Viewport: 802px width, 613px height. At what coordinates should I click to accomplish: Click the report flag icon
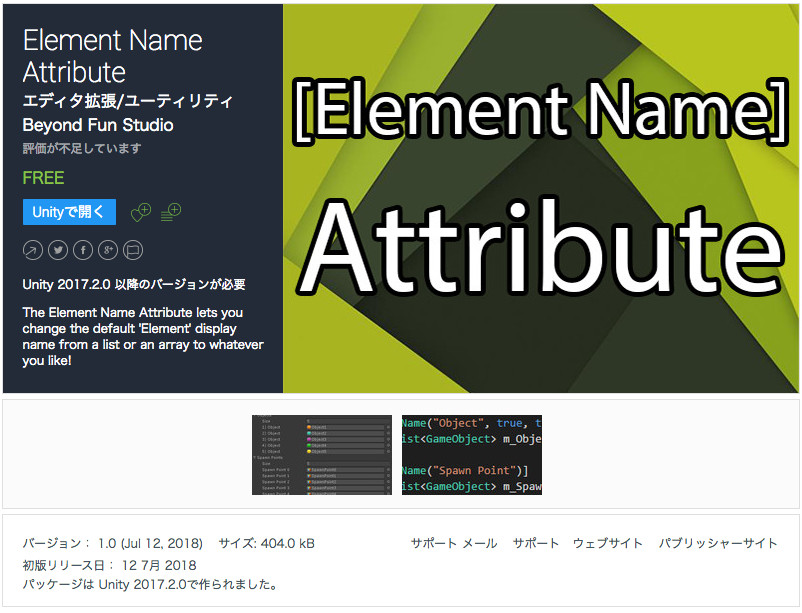(x=133, y=250)
